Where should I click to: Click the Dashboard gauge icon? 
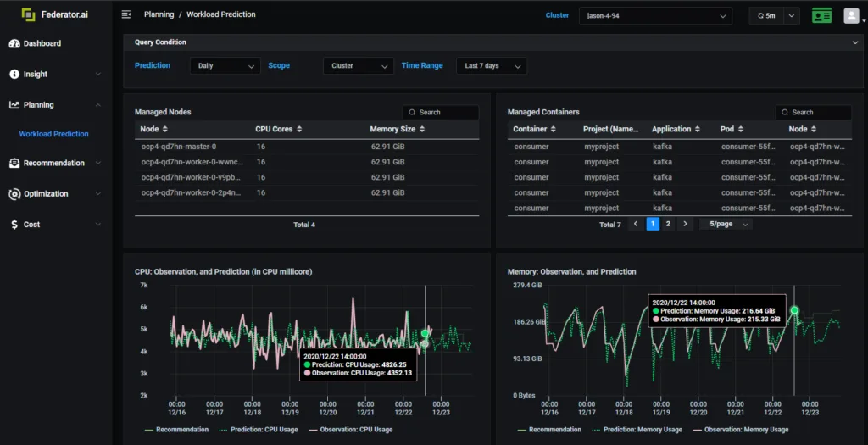pos(14,43)
